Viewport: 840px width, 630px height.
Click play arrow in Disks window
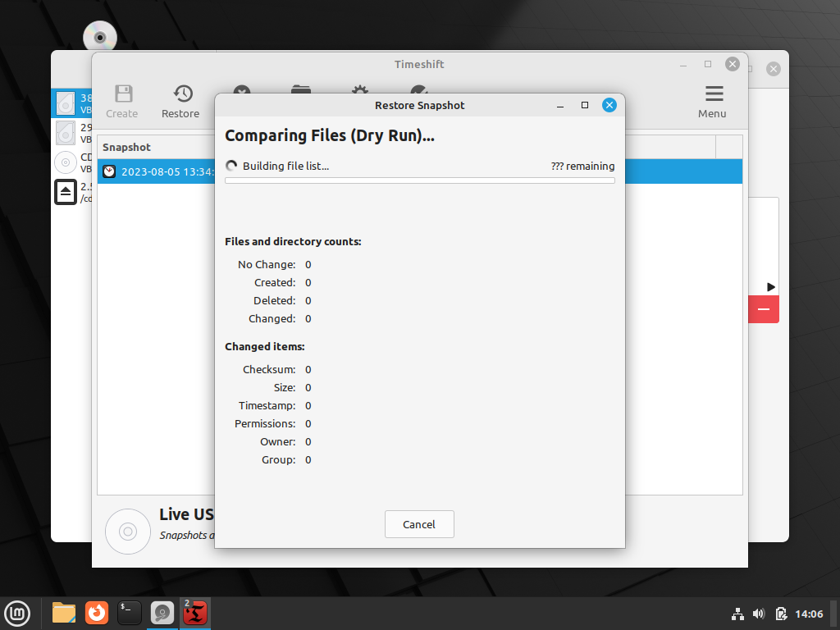coord(771,286)
